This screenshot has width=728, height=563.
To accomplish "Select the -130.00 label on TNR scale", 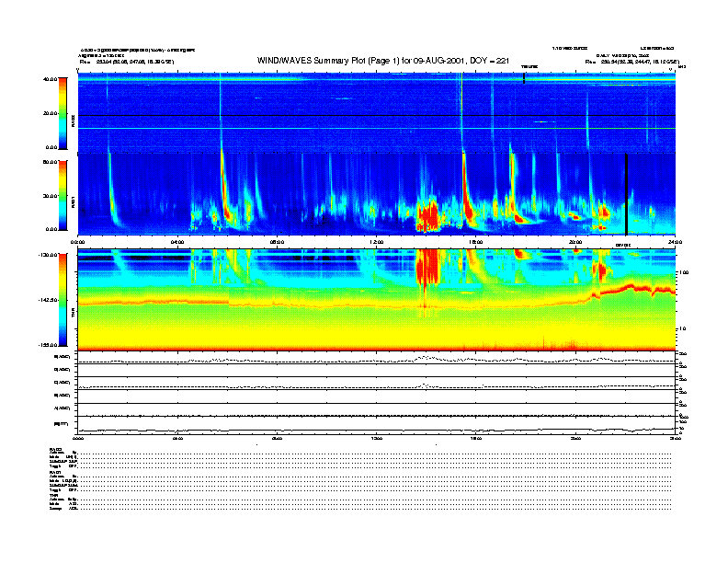I will [49, 255].
